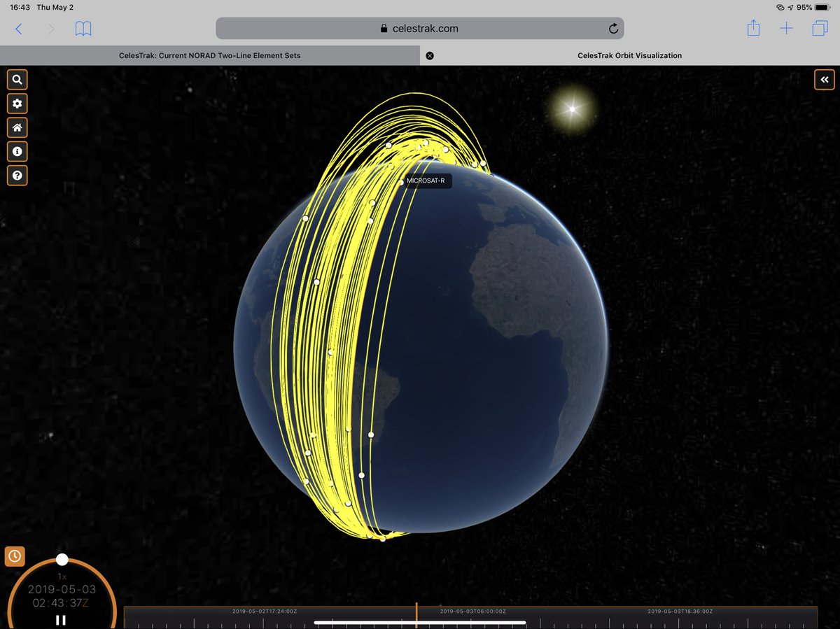Click timeline label 2019-05-02T17:24:00Z
This screenshot has width=840, height=629.
[265, 611]
